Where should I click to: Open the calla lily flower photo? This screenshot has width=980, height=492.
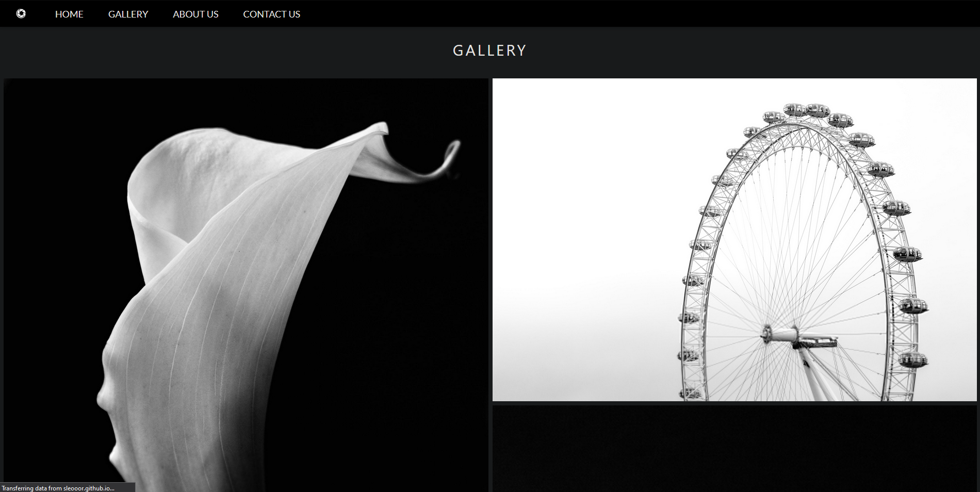[246, 285]
